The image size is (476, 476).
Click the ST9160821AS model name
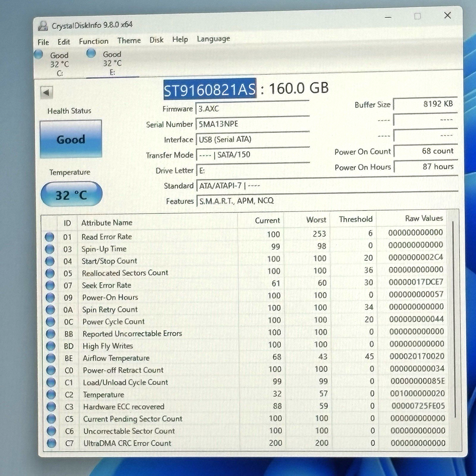[210, 89]
